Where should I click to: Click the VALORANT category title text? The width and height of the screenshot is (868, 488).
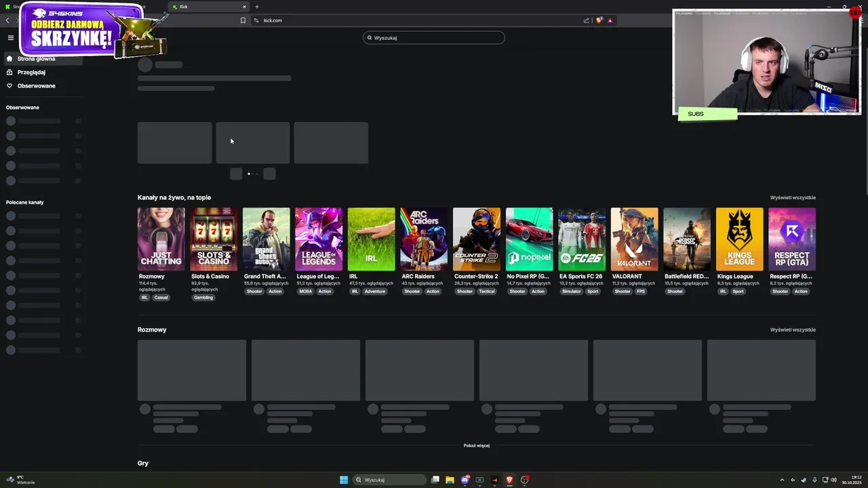[627, 277]
